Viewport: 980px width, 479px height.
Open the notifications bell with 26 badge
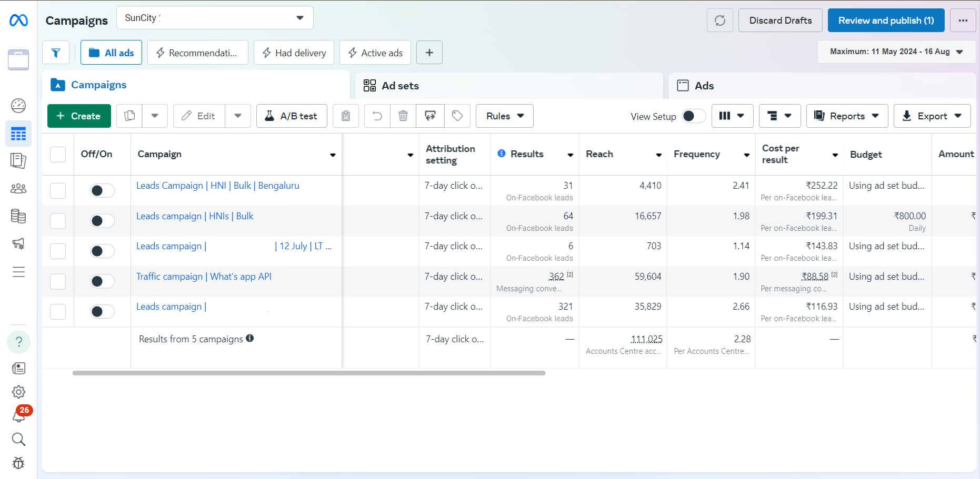(x=19, y=415)
